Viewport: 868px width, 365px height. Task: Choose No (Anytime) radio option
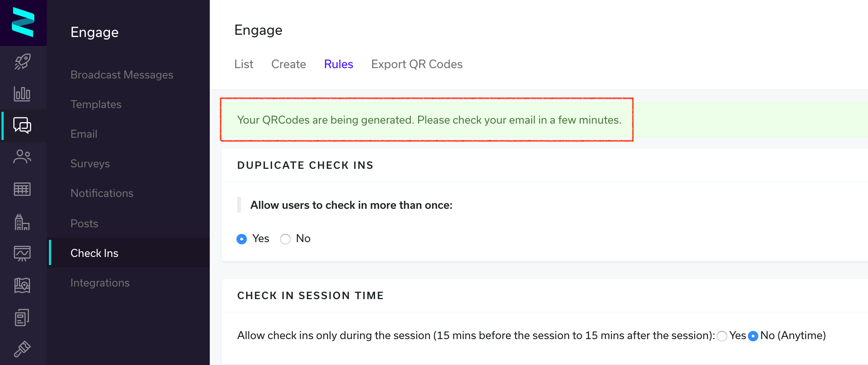tap(753, 336)
